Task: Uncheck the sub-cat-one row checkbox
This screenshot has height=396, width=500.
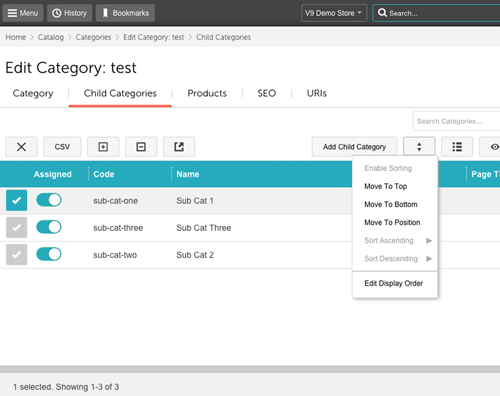Action: click(x=16, y=200)
